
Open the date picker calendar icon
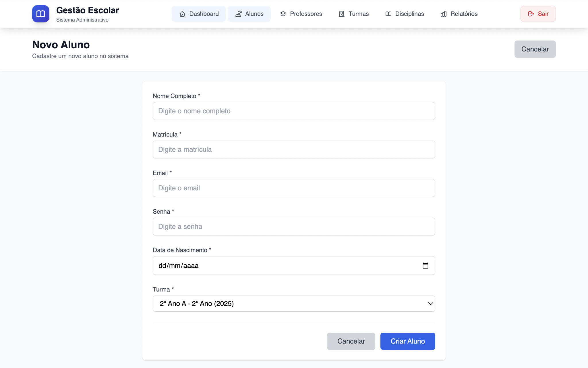pyautogui.click(x=425, y=266)
